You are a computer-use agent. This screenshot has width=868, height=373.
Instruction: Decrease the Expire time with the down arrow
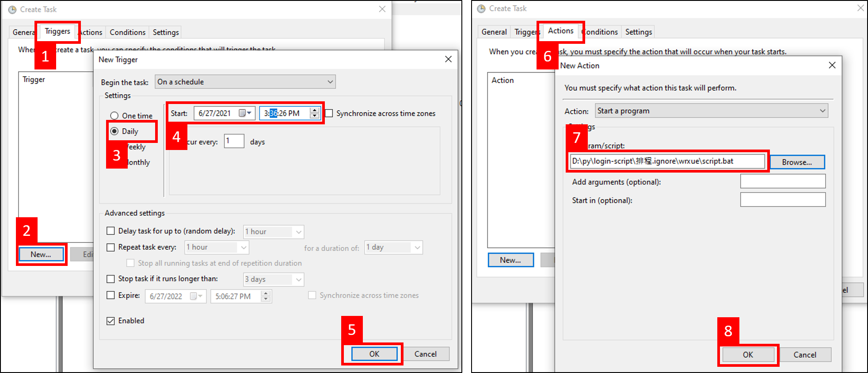click(266, 299)
